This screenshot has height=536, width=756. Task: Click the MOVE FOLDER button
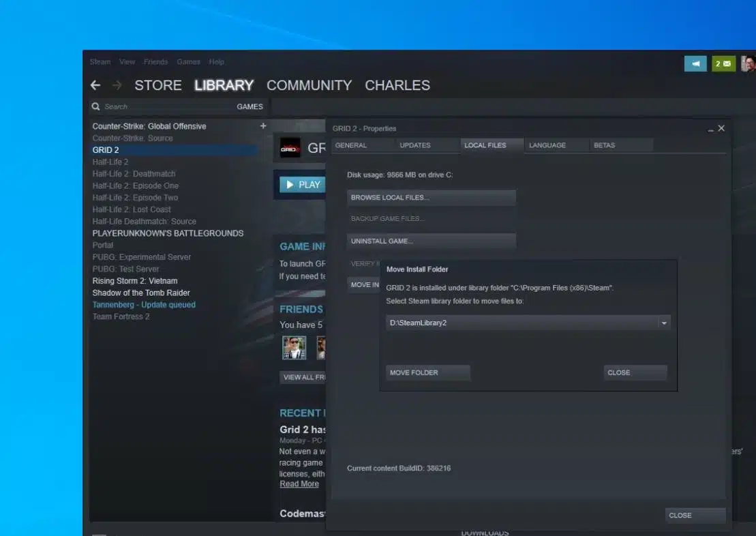pyautogui.click(x=427, y=372)
